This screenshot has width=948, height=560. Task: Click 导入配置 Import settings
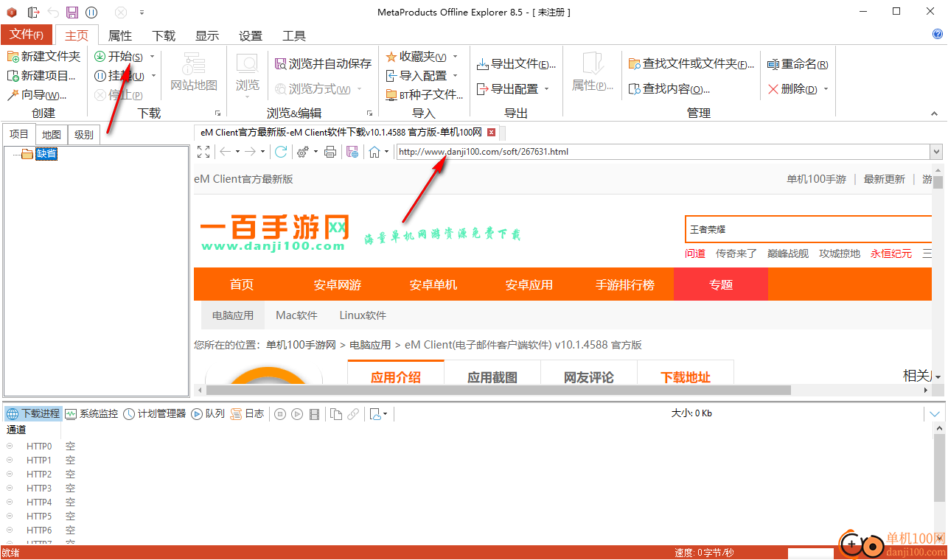click(416, 76)
